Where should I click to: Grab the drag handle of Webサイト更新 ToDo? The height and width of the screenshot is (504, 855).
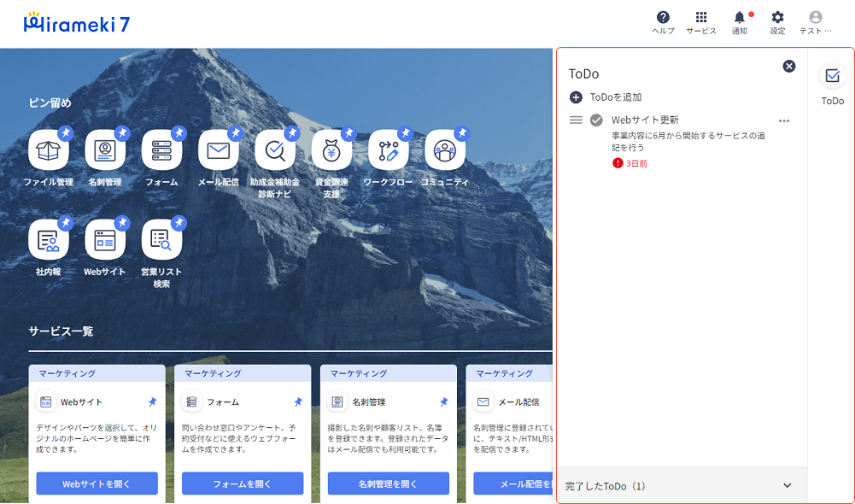576,120
